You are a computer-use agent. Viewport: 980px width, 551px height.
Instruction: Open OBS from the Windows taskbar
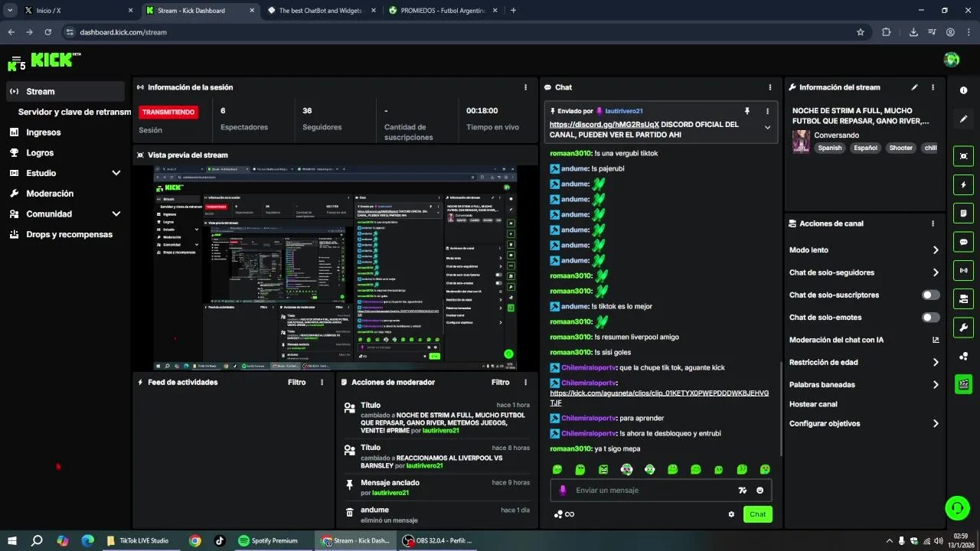coord(438,540)
